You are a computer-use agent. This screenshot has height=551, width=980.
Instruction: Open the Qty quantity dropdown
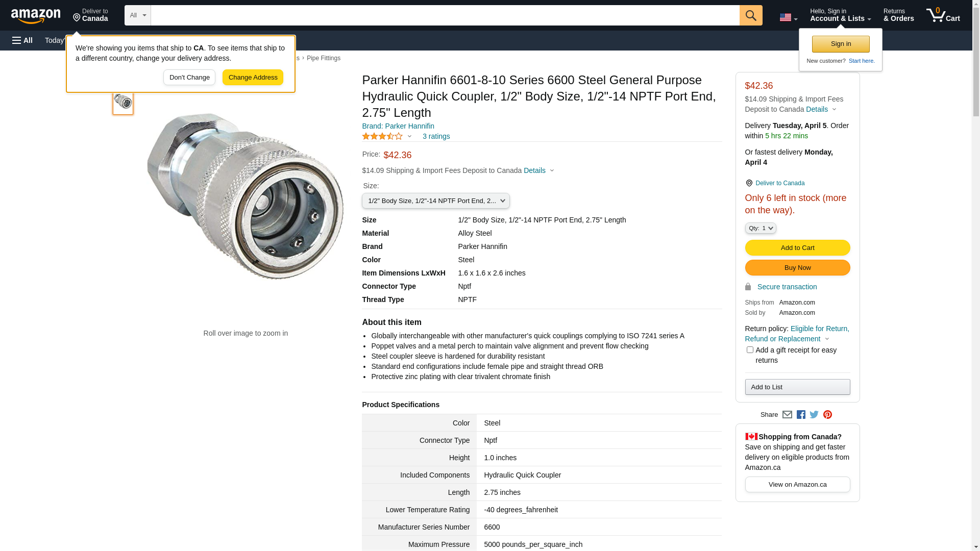(x=760, y=228)
